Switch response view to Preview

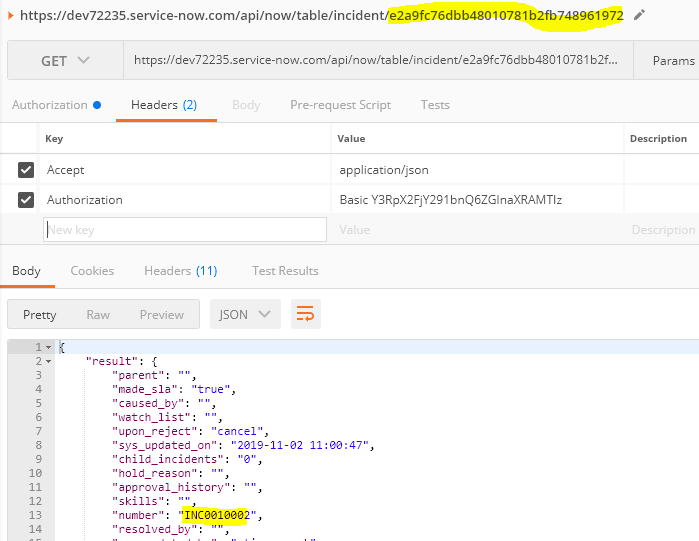coord(161,314)
